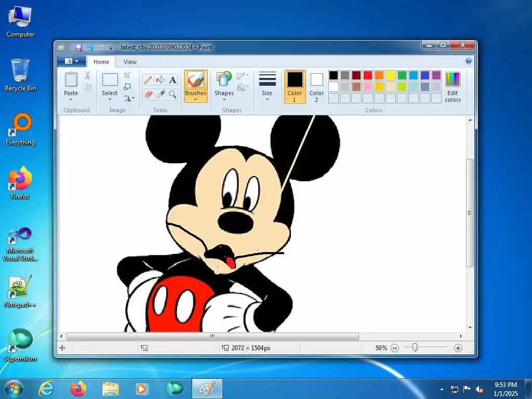The height and width of the screenshot is (399, 532).
Task: Pick the pink color swatch
Action: [368, 87]
